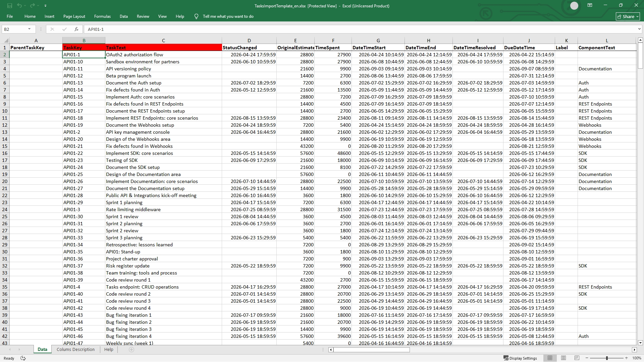Switch to the Home ribbon tab

[x=30, y=16]
